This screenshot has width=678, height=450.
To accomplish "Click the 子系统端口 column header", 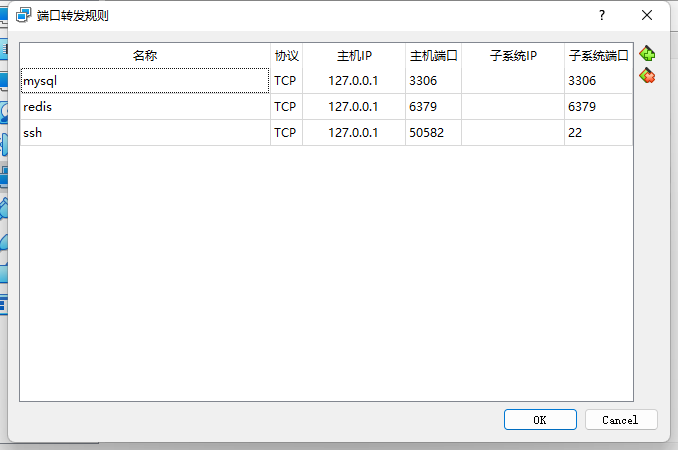I will [x=598, y=55].
